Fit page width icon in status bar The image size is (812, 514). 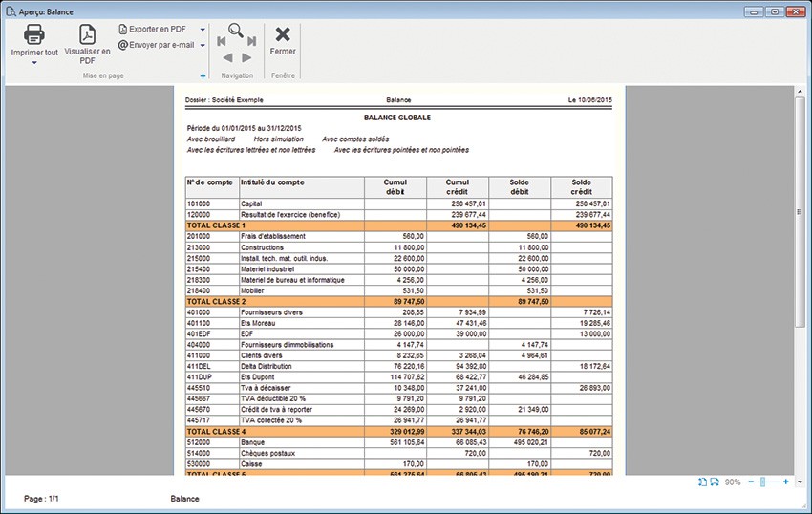(x=715, y=482)
